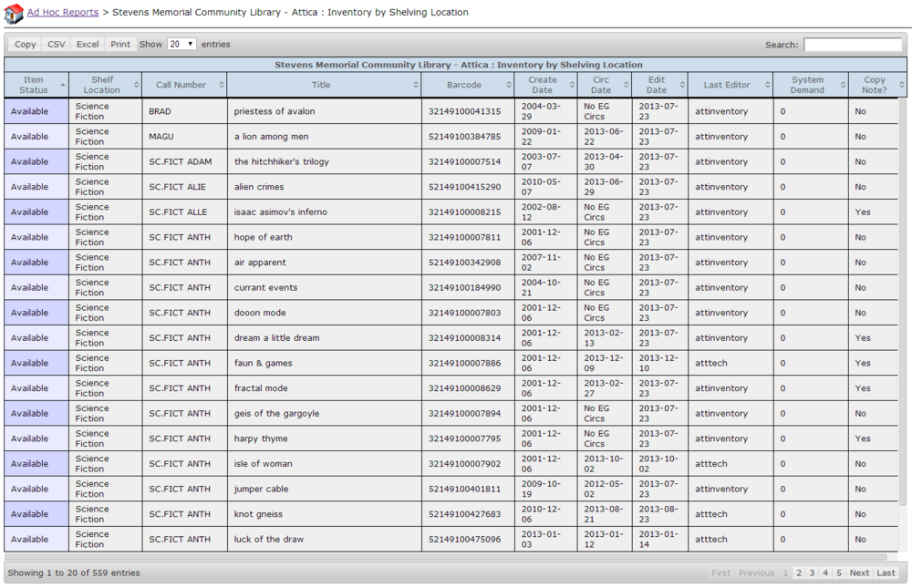Screen dimensions: 912x588
Task: Click create date 2013-01-03
Action: coord(541,539)
